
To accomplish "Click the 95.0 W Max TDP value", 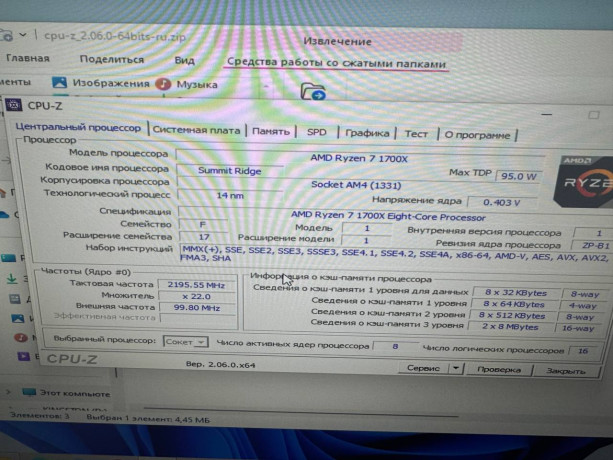I will pos(519,176).
